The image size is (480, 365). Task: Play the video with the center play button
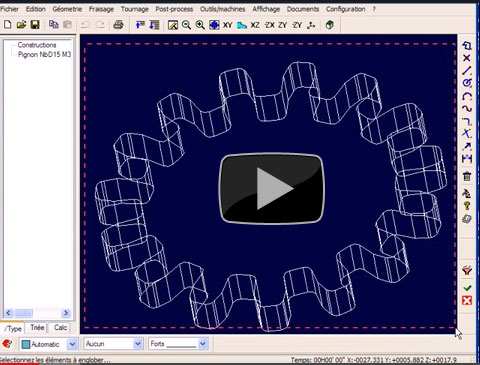click(271, 189)
